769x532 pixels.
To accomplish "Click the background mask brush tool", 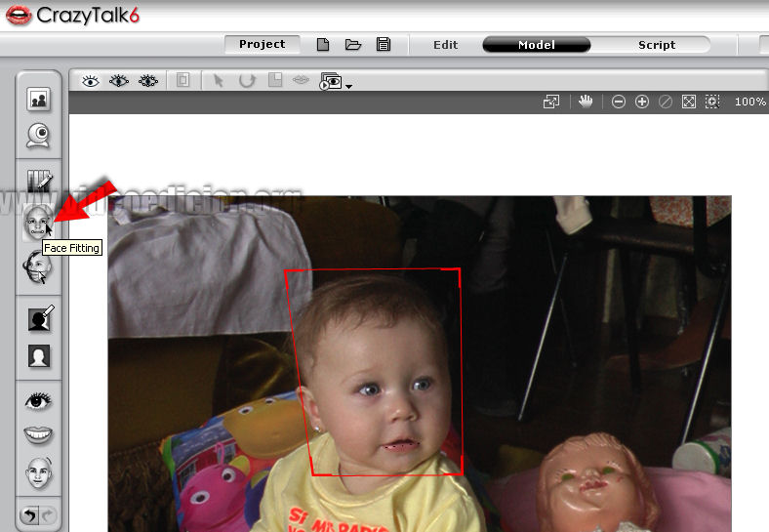I will click(x=39, y=318).
